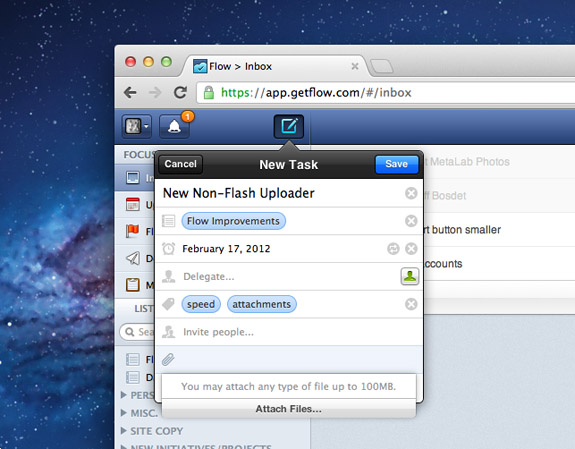Click the paperclip attachment icon
The width and height of the screenshot is (575, 449).
click(168, 359)
